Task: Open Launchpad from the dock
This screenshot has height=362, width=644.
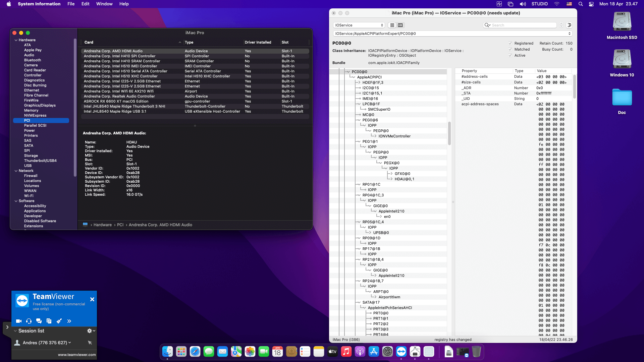Action: [181, 352]
